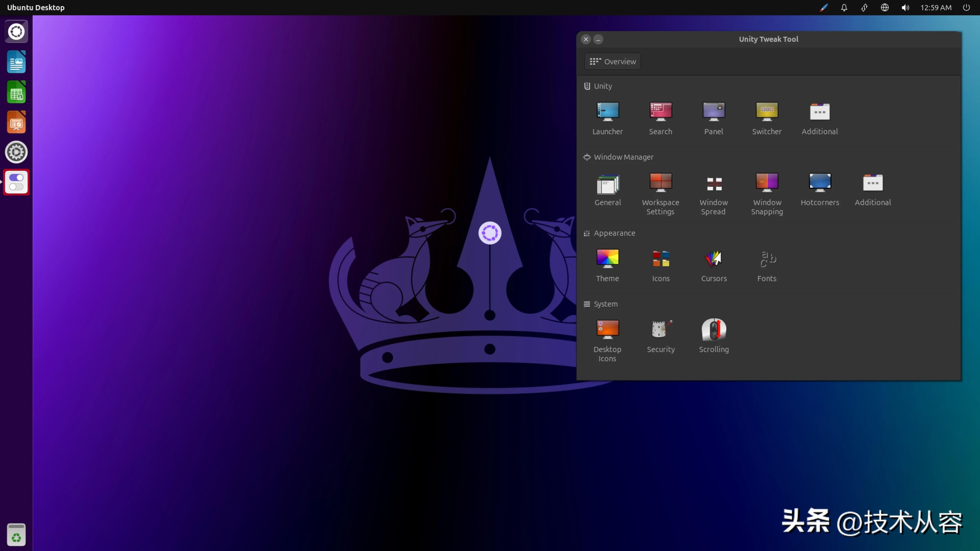The width and height of the screenshot is (980, 551).
Task: Open the notifications bell indicator
Action: click(x=844, y=8)
